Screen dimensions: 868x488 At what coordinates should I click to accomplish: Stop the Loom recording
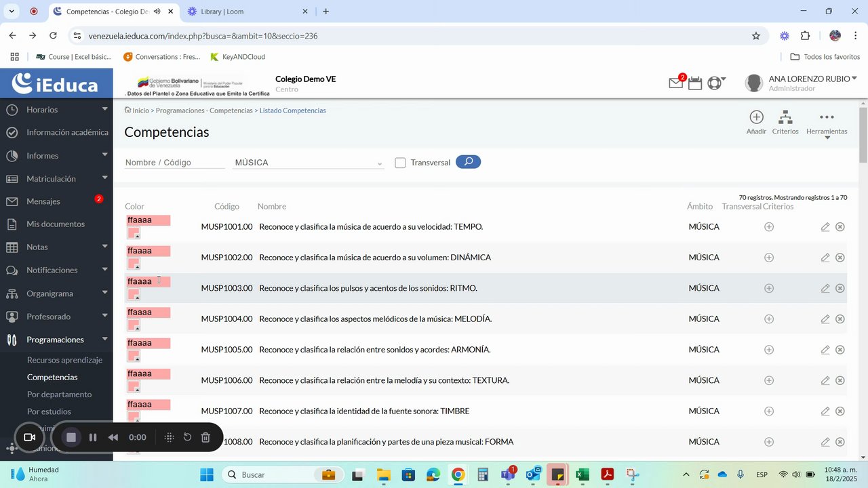pos(71,437)
